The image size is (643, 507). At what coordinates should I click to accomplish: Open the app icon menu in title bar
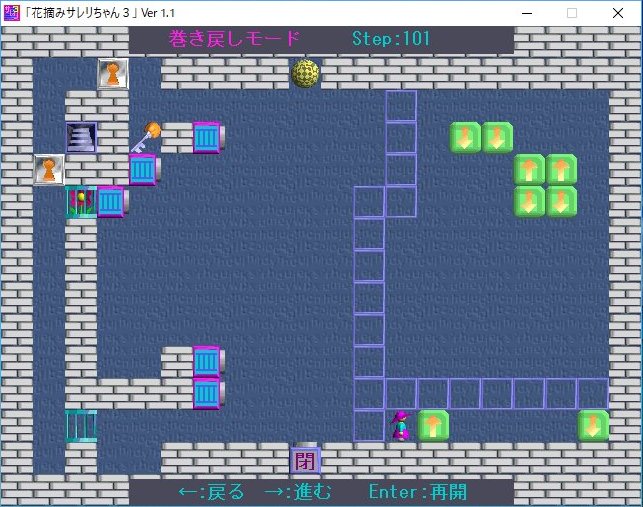pos(12,12)
